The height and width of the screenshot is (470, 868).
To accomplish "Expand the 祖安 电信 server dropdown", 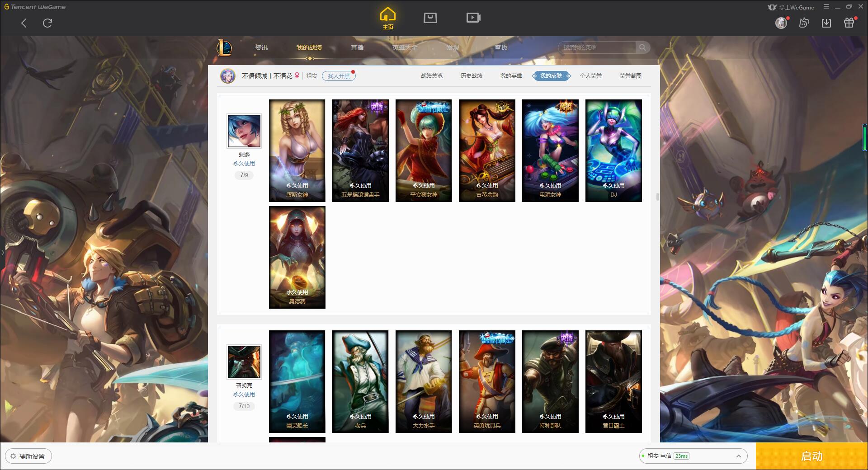I will 693,456.
